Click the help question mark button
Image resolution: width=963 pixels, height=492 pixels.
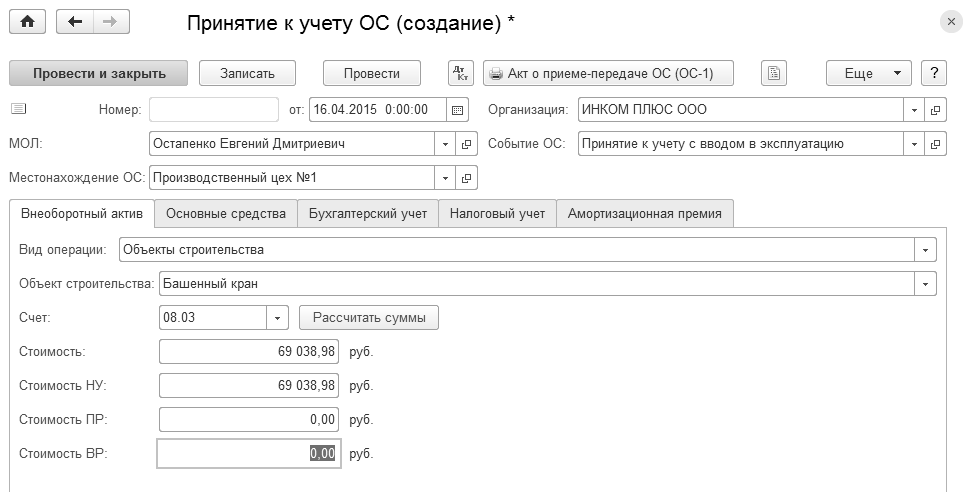[x=934, y=73]
